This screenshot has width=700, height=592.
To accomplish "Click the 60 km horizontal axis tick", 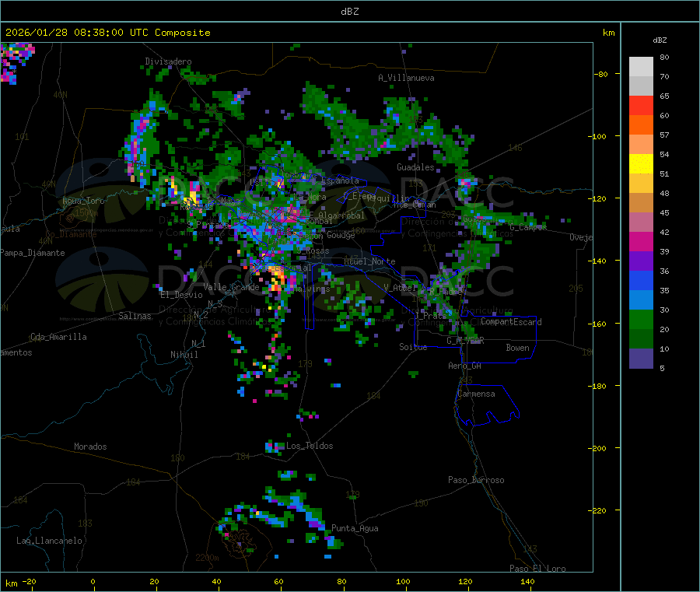I will point(278,582).
